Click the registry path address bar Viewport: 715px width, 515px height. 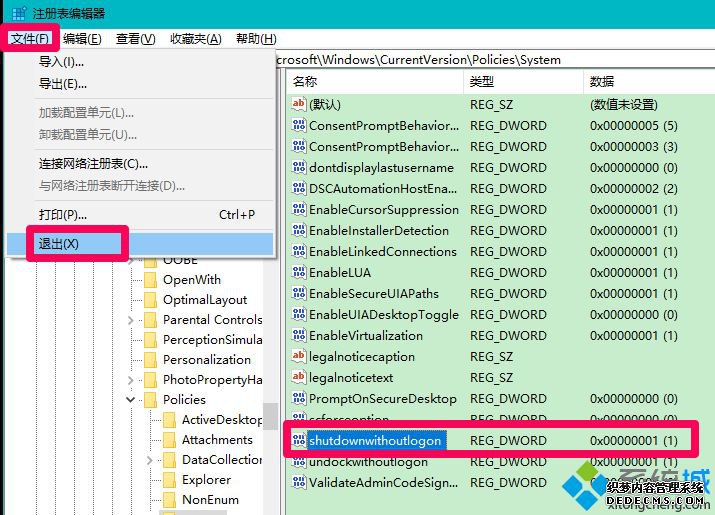[495, 60]
